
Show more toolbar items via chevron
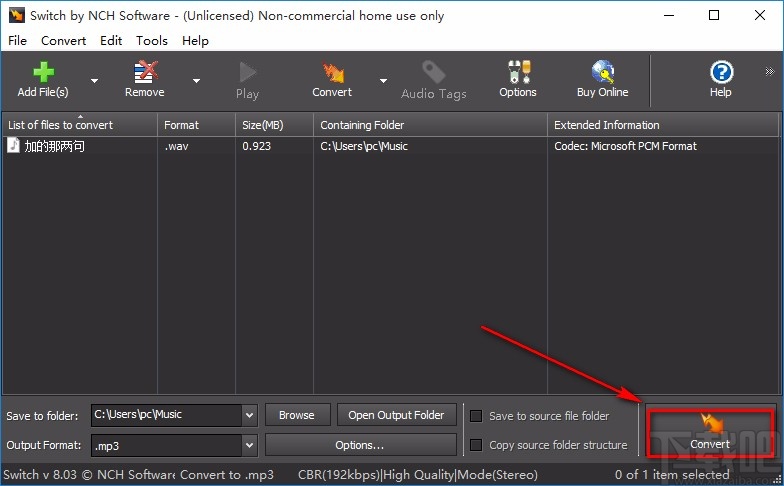[x=770, y=72]
